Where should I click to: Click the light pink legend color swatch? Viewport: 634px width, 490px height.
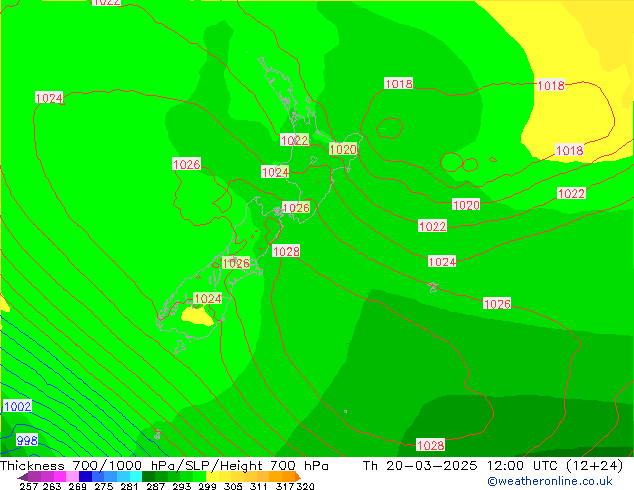[x=73, y=476]
